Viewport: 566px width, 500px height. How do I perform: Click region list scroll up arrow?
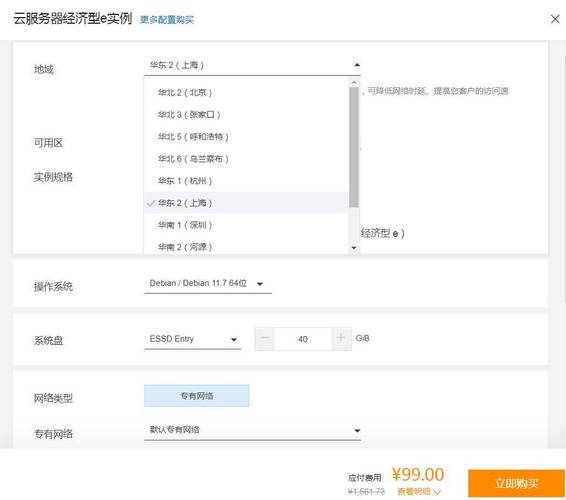tap(354, 82)
